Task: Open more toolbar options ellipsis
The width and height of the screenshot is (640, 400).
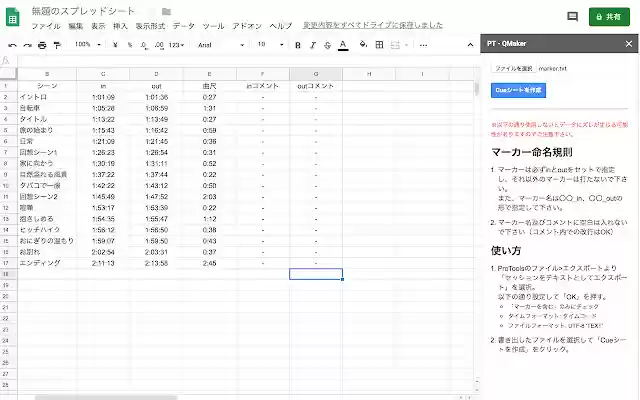Action: tap(423, 45)
